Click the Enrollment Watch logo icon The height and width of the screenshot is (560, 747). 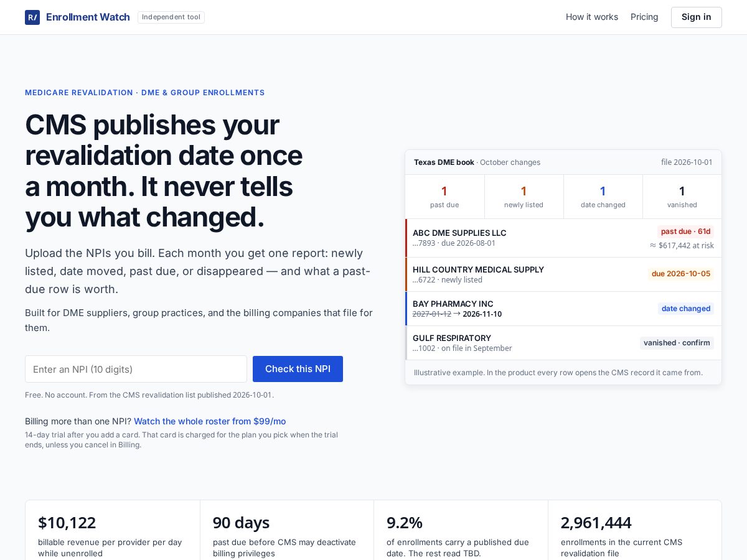pyautogui.click(x=32, y=17)
